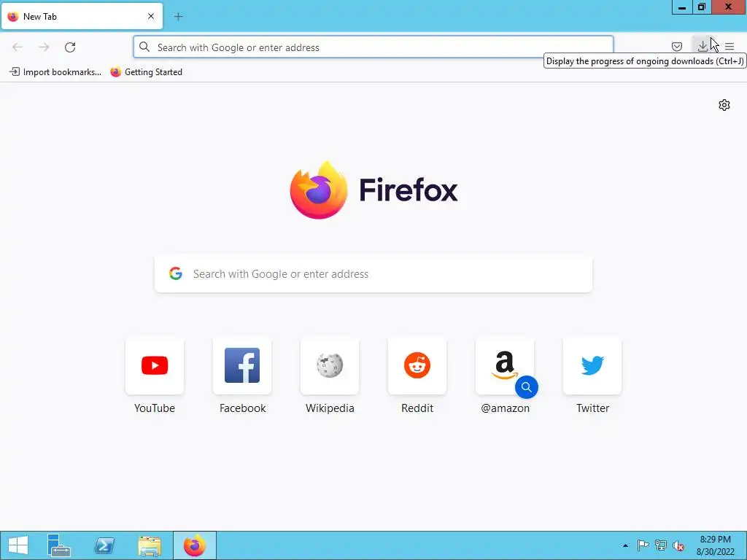Screen dimensions: 747x560
Task: Reload the current page
Action: pyautogui.click(x=70, y=47)
